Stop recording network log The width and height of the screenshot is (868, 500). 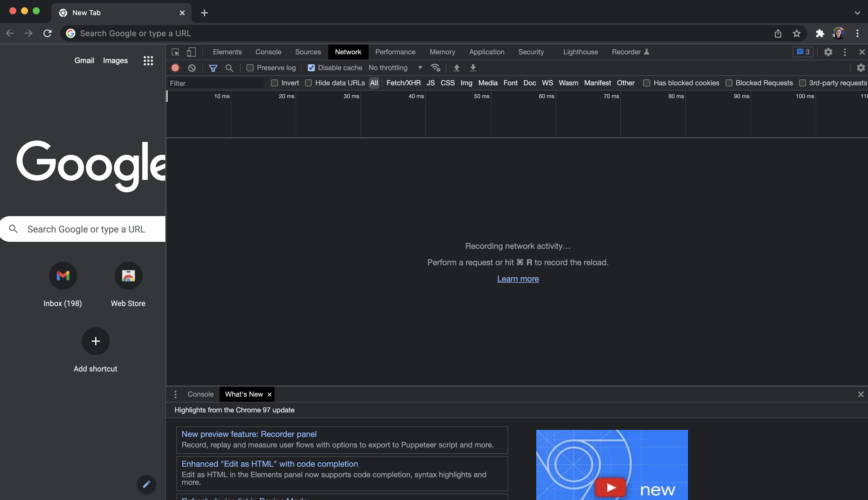click(175, 68)
